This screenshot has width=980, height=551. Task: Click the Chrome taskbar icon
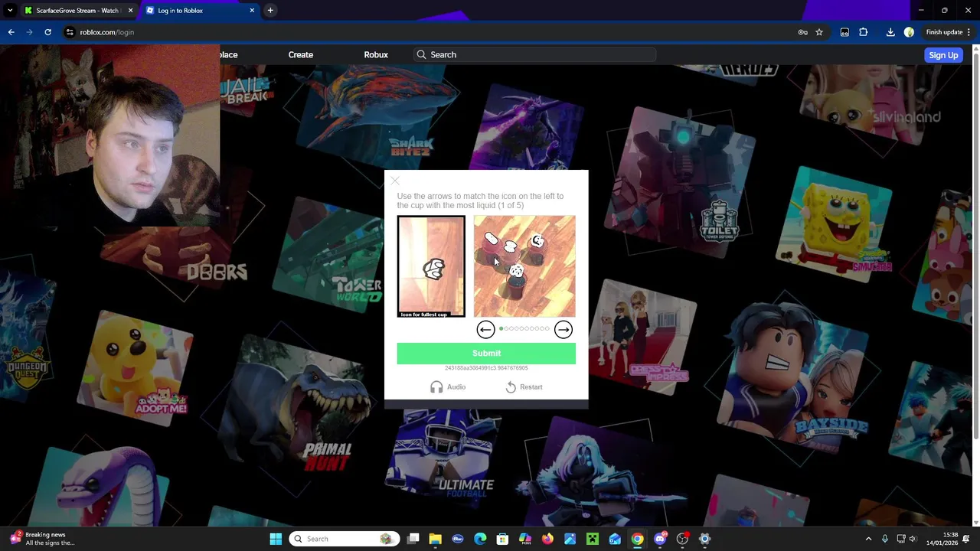point(637,539)
